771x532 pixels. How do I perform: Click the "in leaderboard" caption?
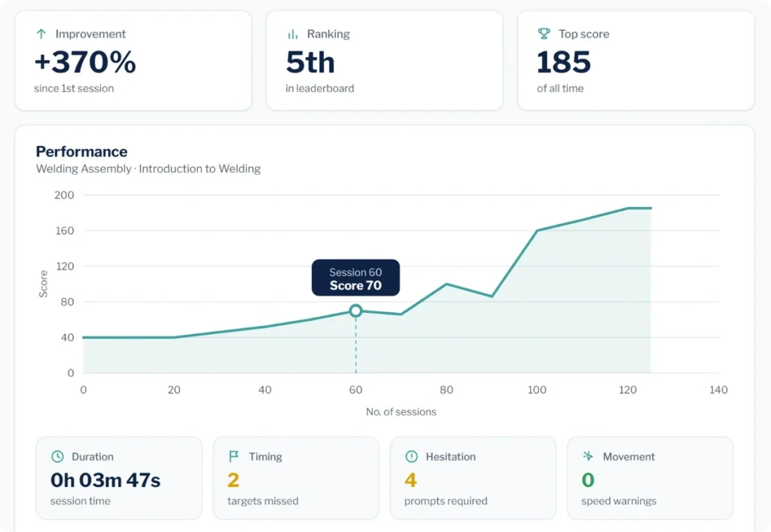point(319,89)
